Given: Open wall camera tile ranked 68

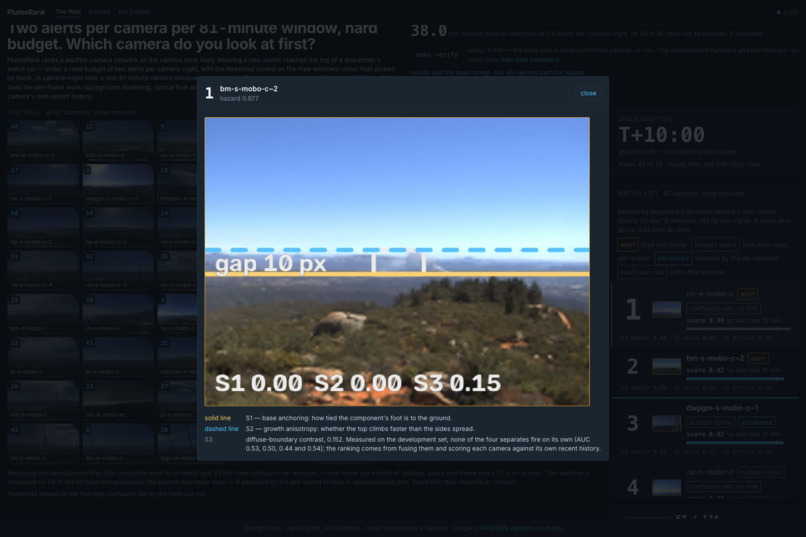Looking at the screenshot, I should [43, 227].
